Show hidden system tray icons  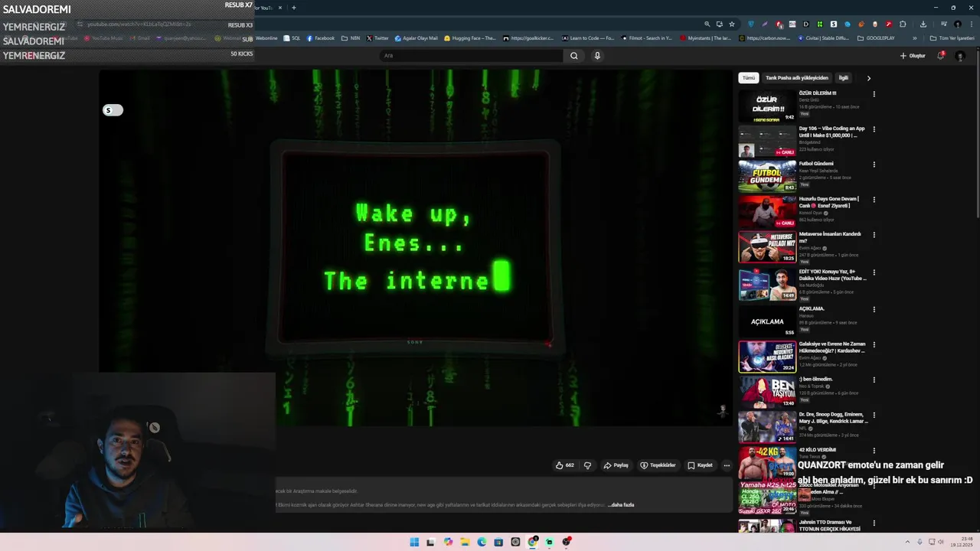pyautogui.click(x=907, y=542)
